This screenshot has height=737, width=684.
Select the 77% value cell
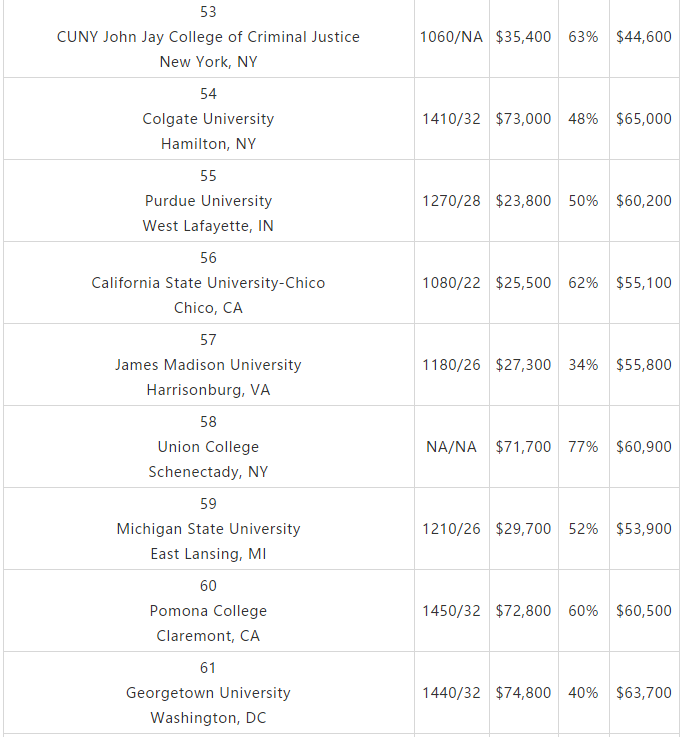tap(583, 447)
